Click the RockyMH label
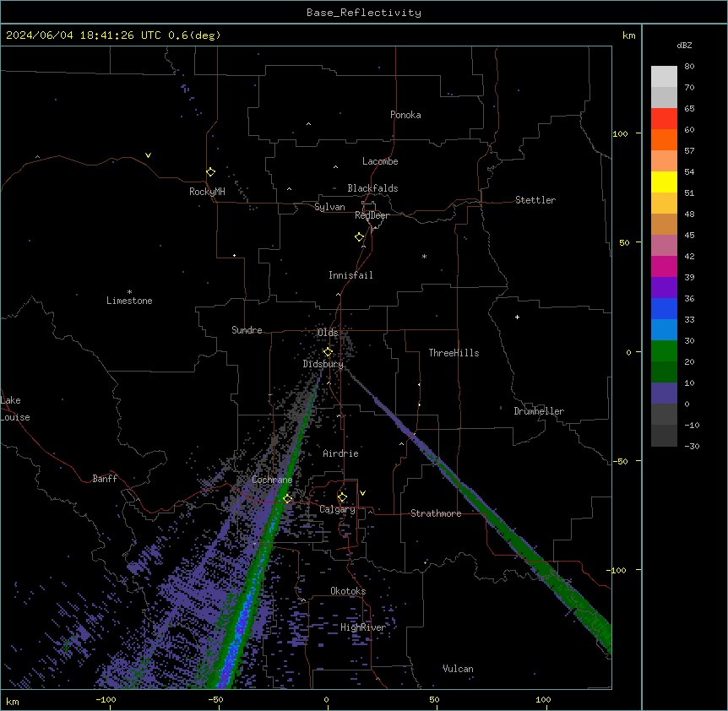 pyautogui.click(x=207, y=192)
